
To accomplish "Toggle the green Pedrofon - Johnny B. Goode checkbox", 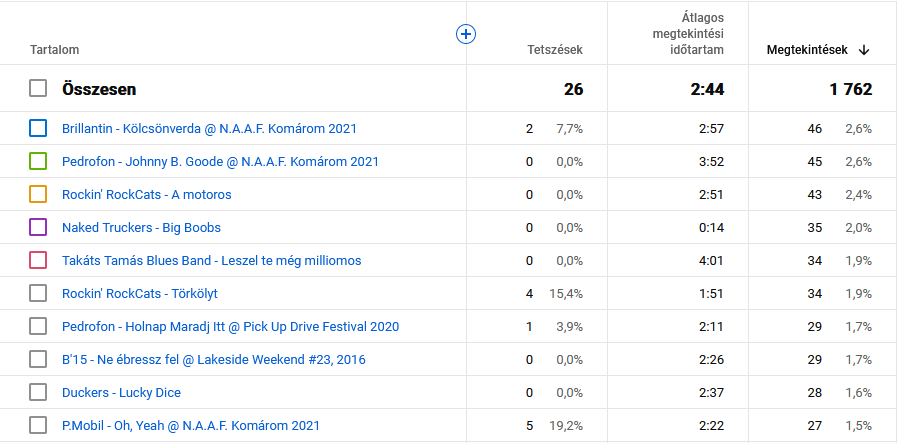I will pos(38,161).
